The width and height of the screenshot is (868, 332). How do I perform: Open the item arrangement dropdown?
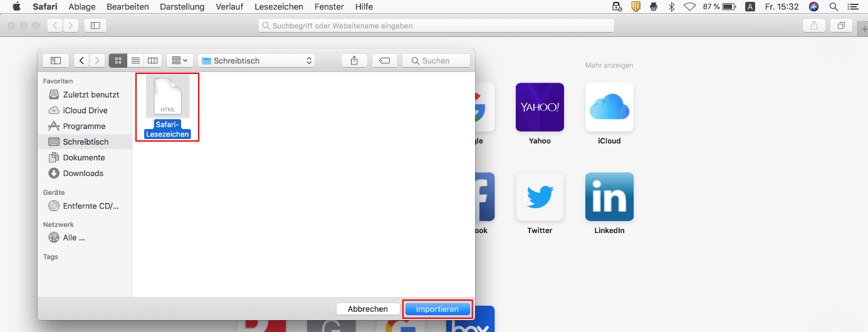tap(179, 61)
